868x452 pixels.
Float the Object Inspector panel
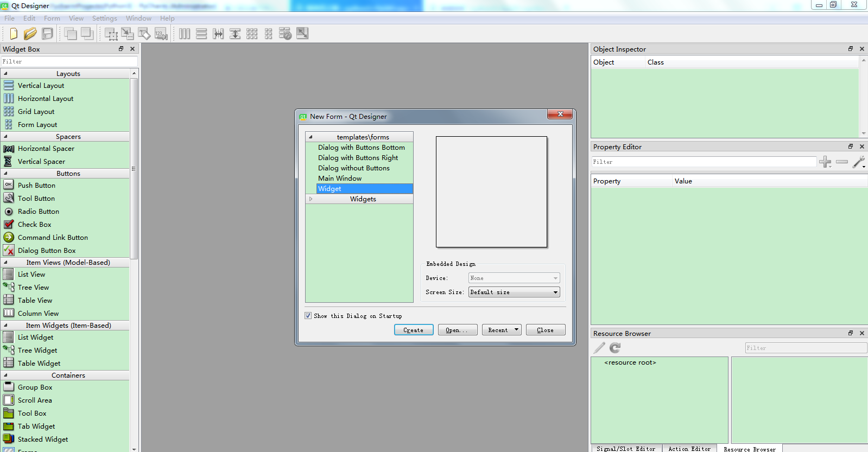pos(851,49)
